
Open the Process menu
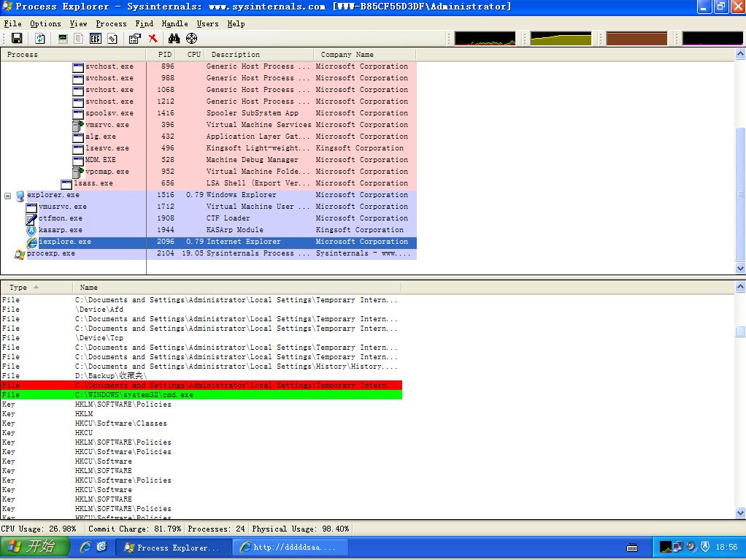112,23
